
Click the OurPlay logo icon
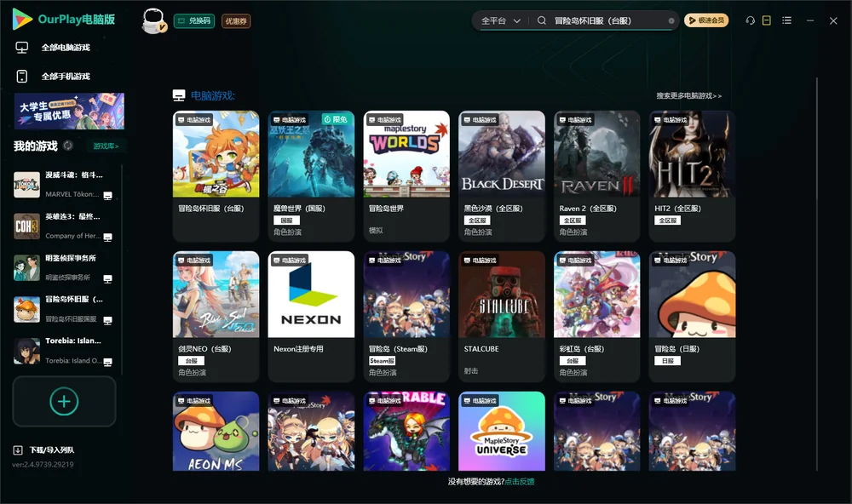(x=22, y=19)
